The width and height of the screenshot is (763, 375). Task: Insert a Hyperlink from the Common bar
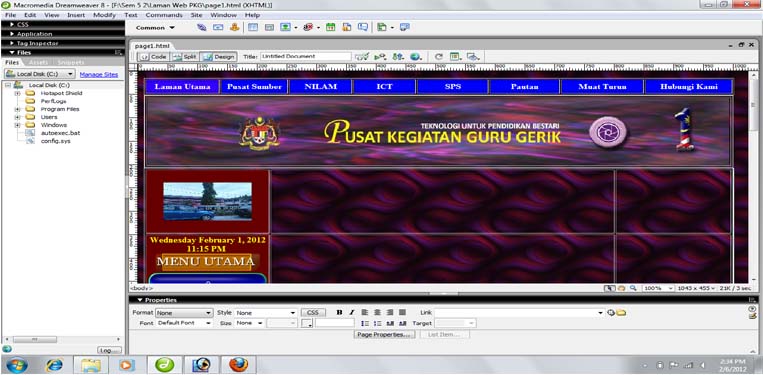tap(201, 28)
